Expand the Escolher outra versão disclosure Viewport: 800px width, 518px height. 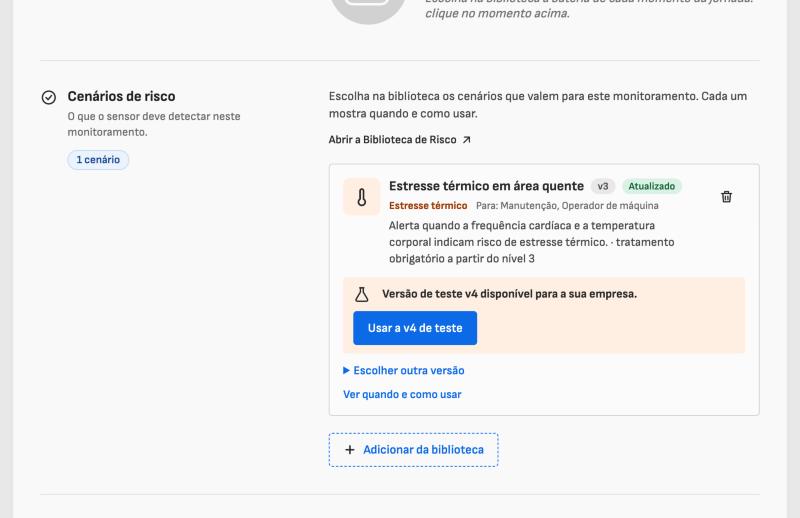[404, 371]
